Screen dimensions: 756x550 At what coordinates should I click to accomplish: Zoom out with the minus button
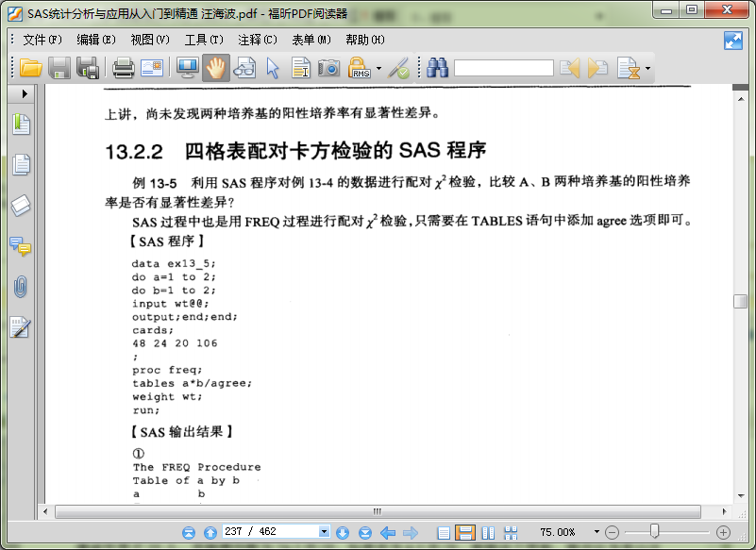click(612, 532)
